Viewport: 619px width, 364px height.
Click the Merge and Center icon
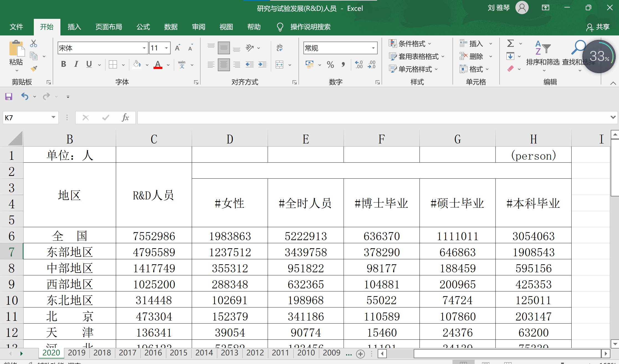coord(280,65)
